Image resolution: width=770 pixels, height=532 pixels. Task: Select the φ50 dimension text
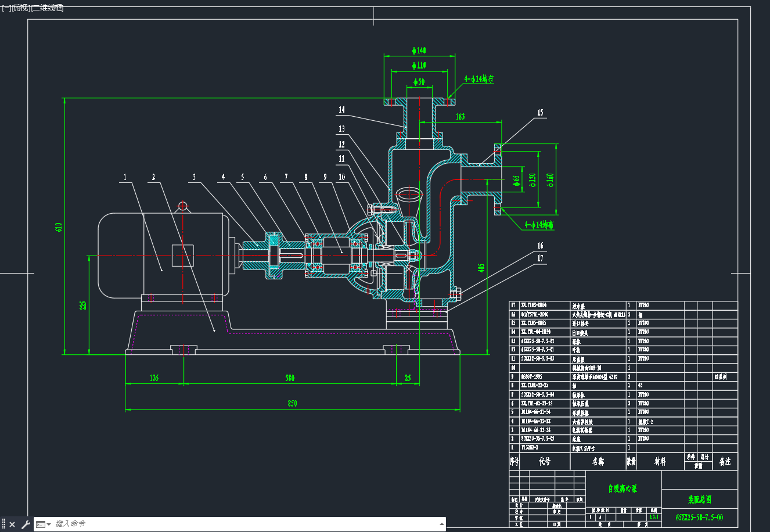point(419,81)
